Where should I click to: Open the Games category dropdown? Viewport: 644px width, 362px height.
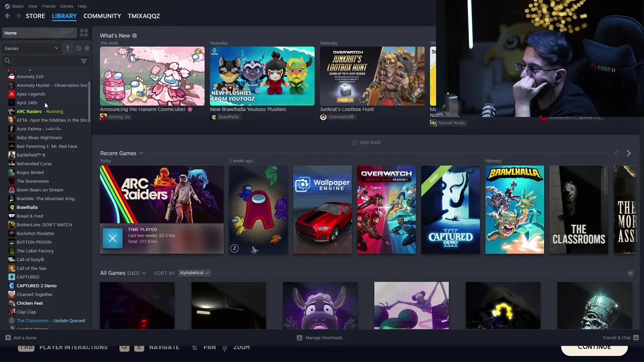point(31,48)
